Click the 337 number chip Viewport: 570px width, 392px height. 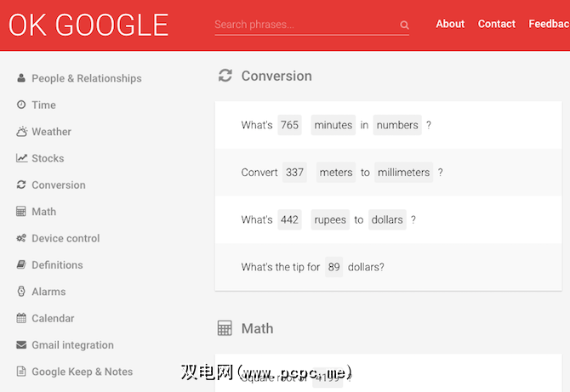(294, 173)
